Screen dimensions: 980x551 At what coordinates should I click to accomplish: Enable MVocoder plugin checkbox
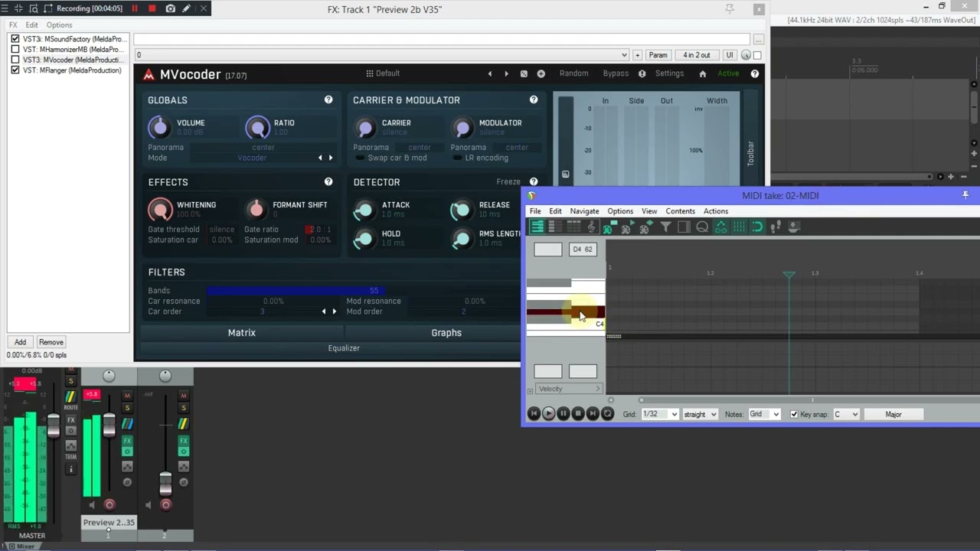15,60
